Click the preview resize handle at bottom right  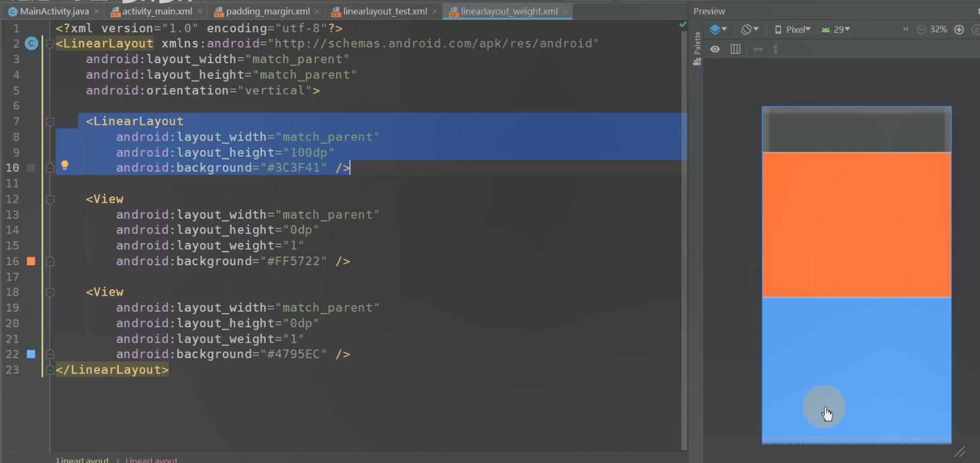click(x=959, y=452)
